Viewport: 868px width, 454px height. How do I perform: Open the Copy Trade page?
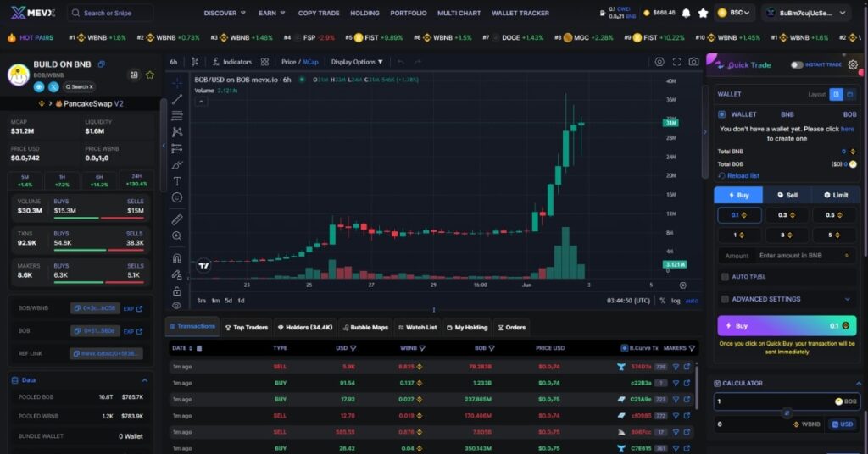point(319,13)
